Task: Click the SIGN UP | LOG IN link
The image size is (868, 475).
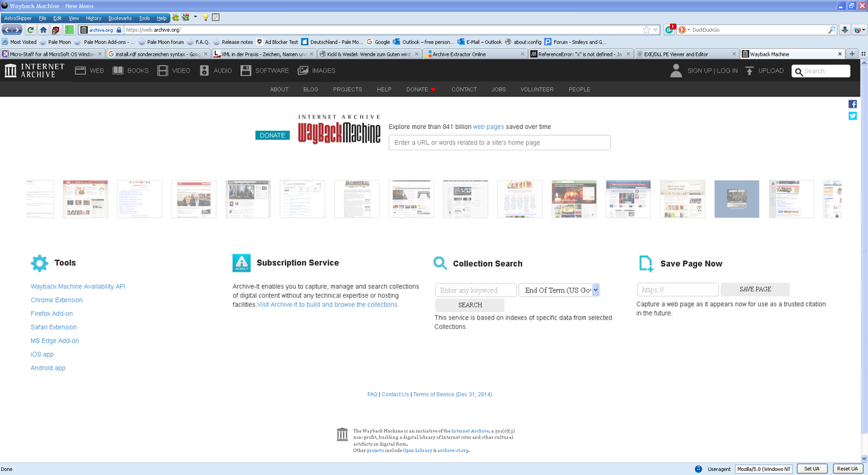Action: coord(713,71)
